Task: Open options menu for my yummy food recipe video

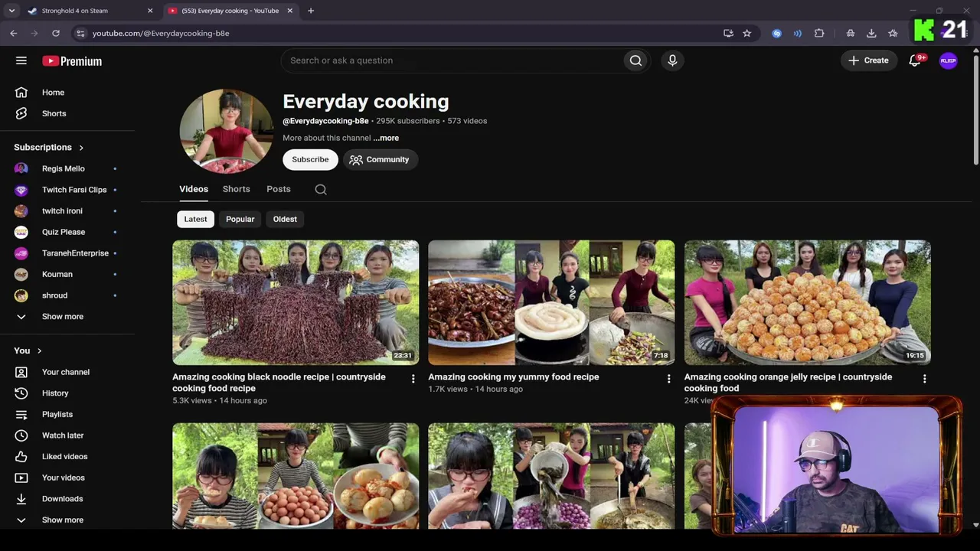Action: (x=668, y=379)
